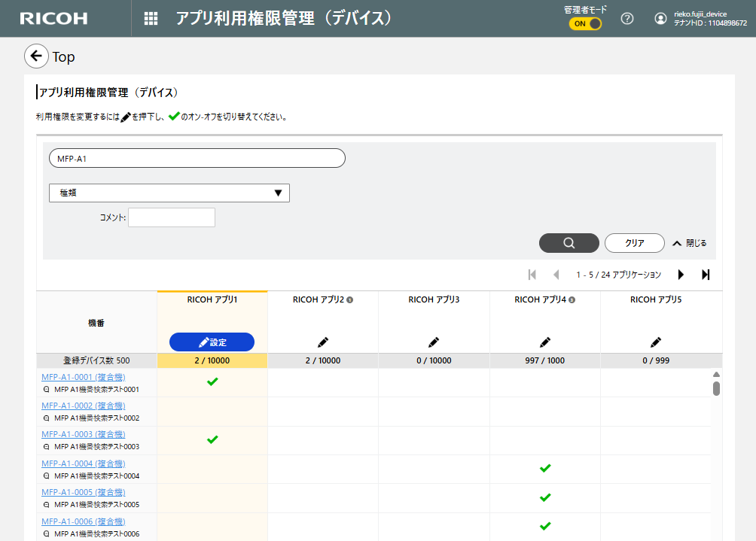The width and height of the screenshot is (756, 541).
Task: Click the table's vertical scrollbar thumb
Action: pyautogui.click(x=716, y=388)
